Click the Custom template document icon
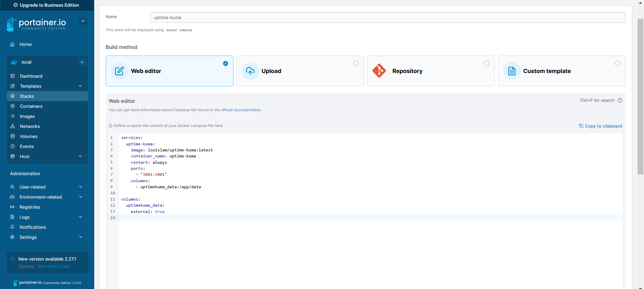The height and width of the screenshot is (289, 644). (512, 71)
